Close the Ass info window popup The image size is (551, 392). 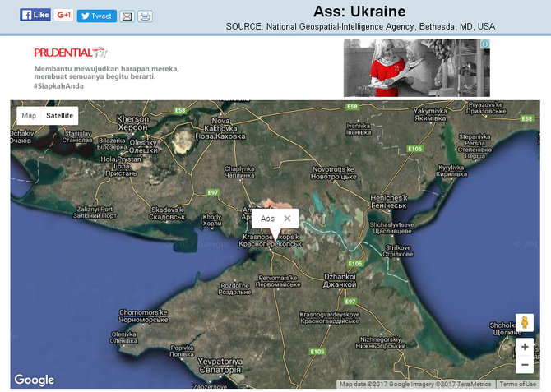287,219
